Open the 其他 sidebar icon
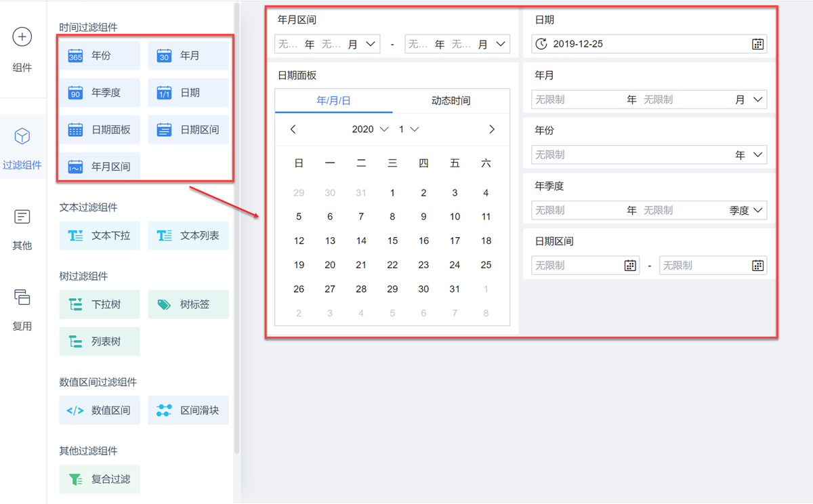 click(x=22, y=217)
